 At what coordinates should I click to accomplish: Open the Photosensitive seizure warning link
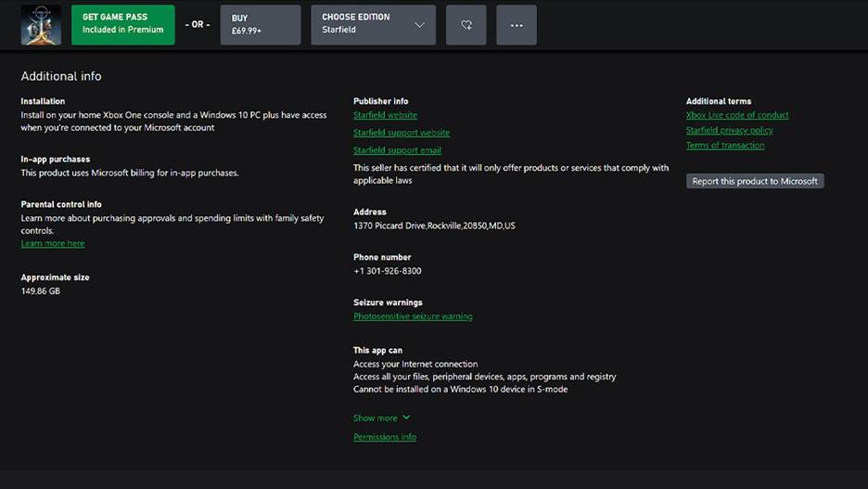(413, 316)
